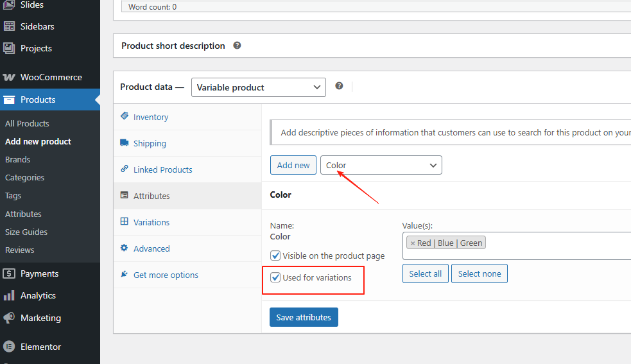Click the Linked Products chain icon

point(125,169)
